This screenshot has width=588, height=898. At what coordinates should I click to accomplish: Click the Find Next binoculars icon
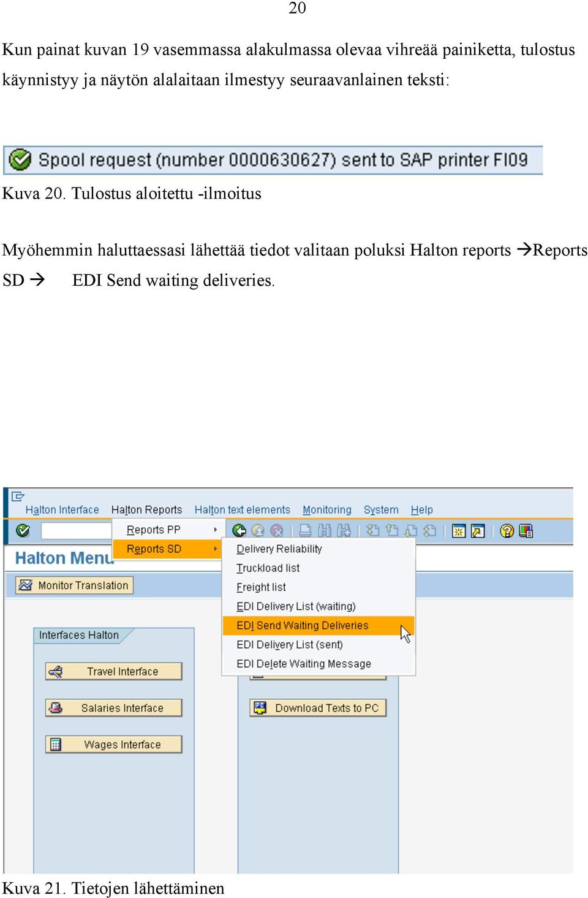(x=344, y=530)
